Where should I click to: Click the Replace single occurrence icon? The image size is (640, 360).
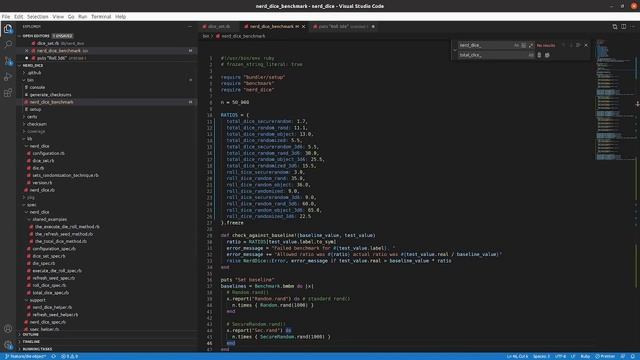(x=539, y=55)
